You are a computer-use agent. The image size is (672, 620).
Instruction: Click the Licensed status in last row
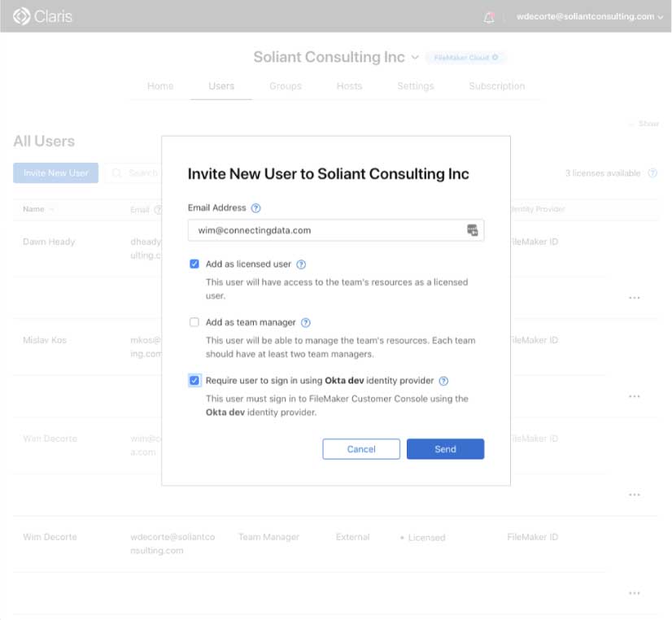click(426, 538)
